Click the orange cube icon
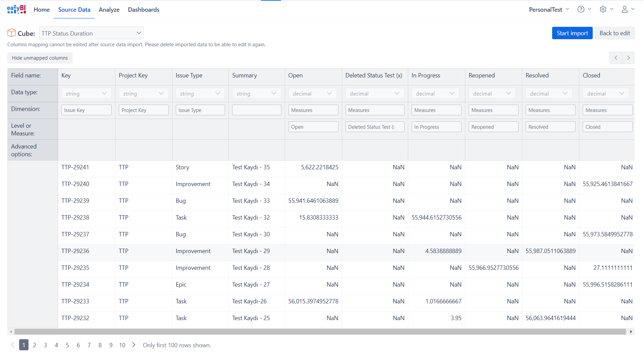This screenshot has width=644, height=359. 11,33
